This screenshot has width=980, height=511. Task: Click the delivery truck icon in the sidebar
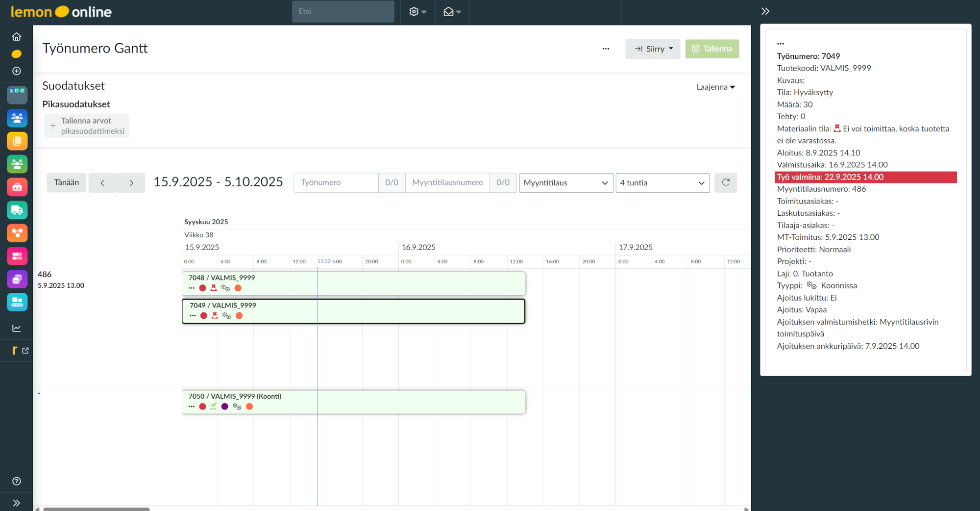pos(17,210)
